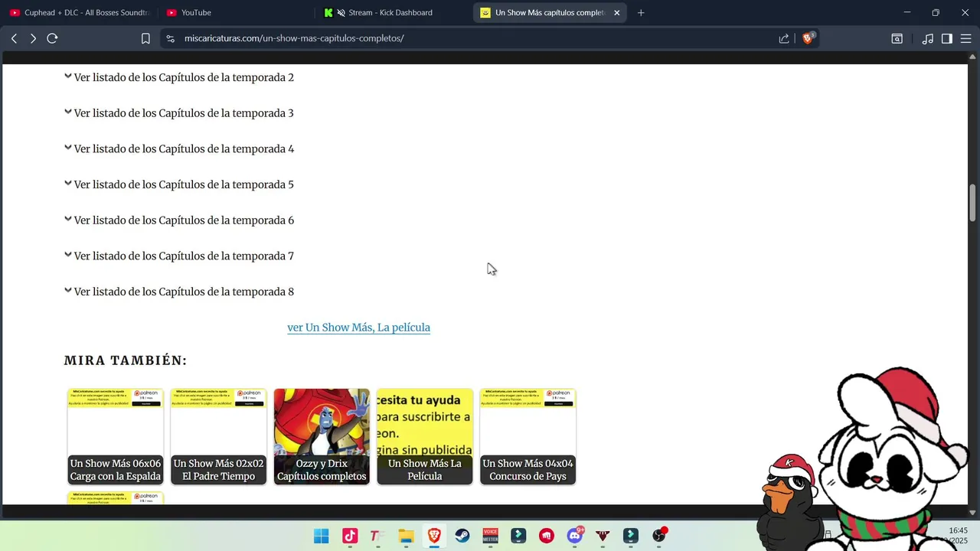This screenshot has width=980, height=551.
Task: Open the red fist taskbar icon
Action: pos(547,536)
